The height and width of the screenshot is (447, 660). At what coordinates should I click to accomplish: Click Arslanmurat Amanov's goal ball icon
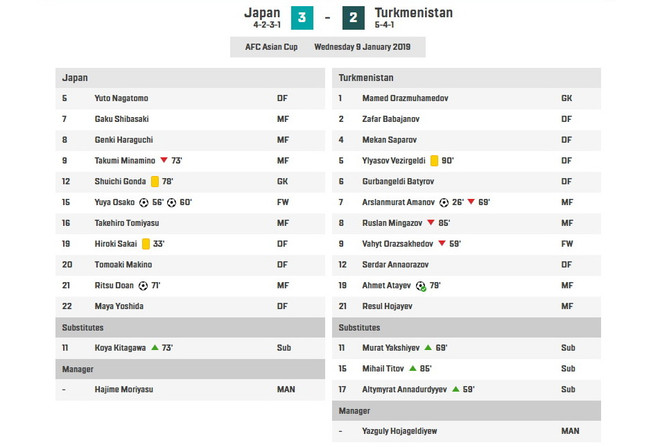[444, 202]
